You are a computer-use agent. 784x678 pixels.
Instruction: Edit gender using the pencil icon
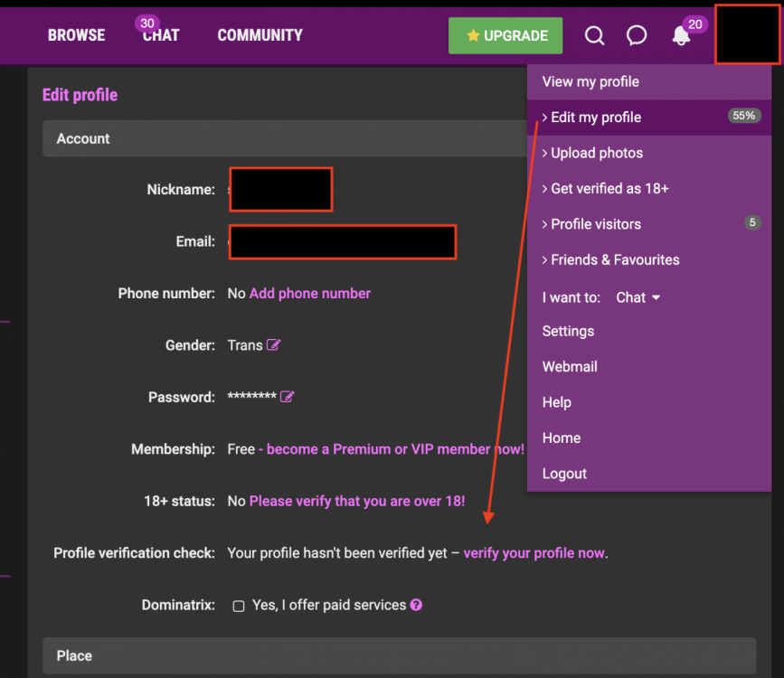[x=272, y=344]
